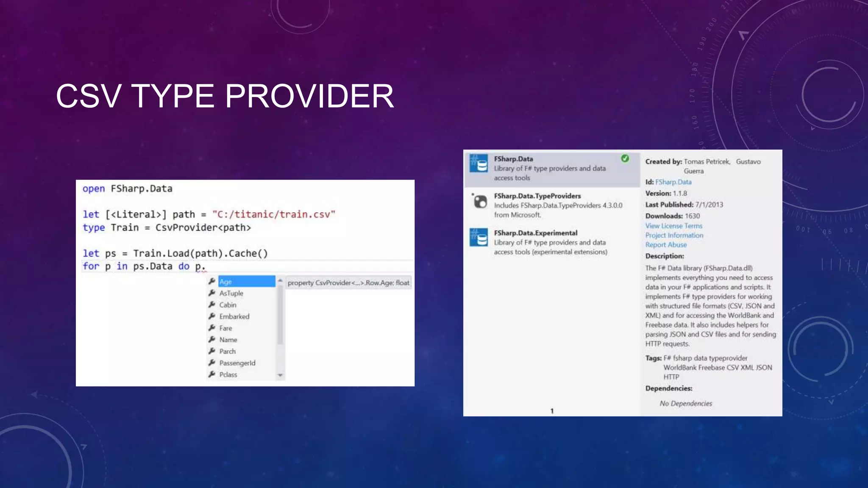
Task: Click the 'Last Published: 7/1/2013' detail
Action: (684, 205)
